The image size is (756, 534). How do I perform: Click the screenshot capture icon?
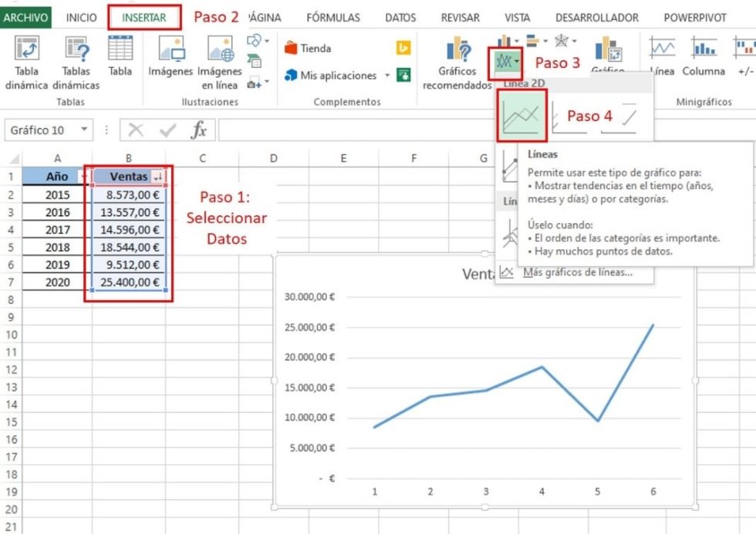254,84
